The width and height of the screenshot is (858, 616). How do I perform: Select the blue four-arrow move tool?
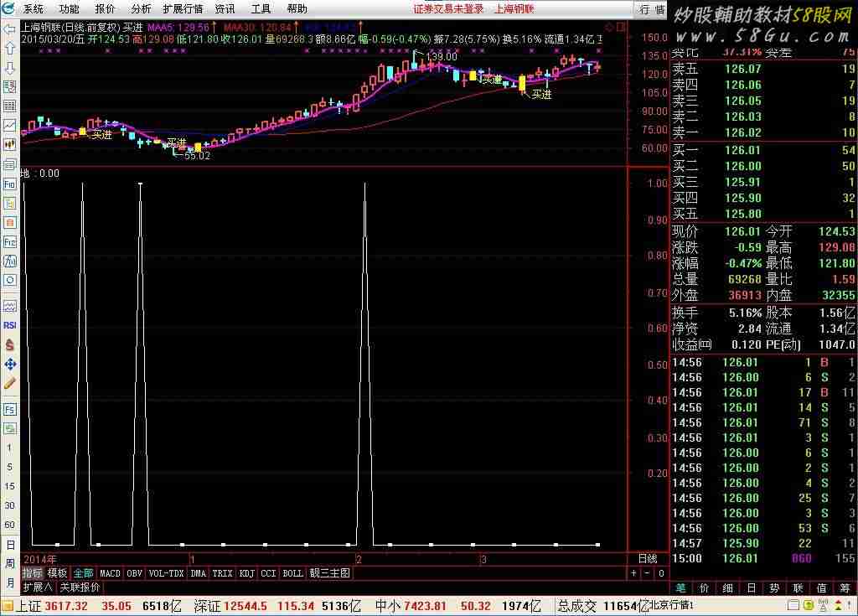tap(9, 364)
